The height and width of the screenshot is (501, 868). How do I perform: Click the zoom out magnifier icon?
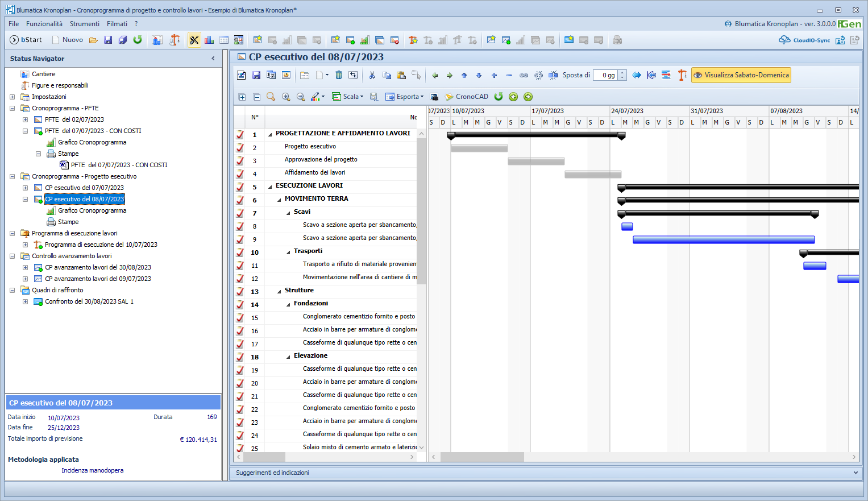[301, 97]
